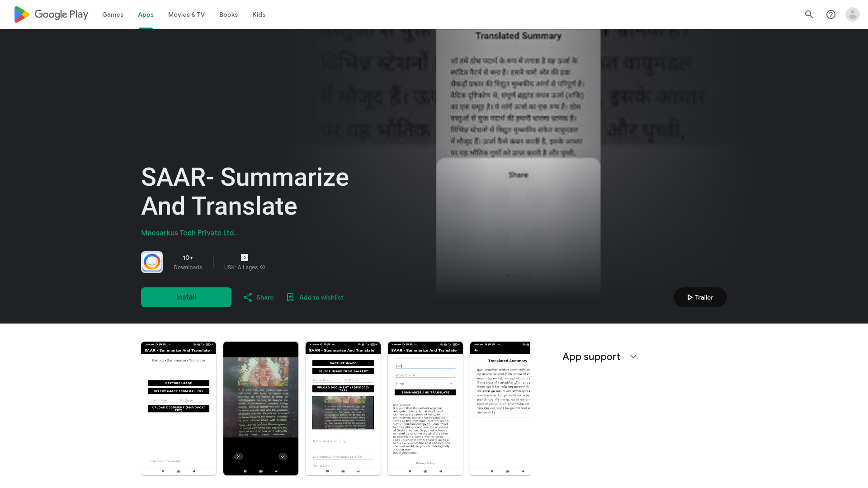
Task: Select the Movies & TV menu item
Action: (x=186, y=14)
